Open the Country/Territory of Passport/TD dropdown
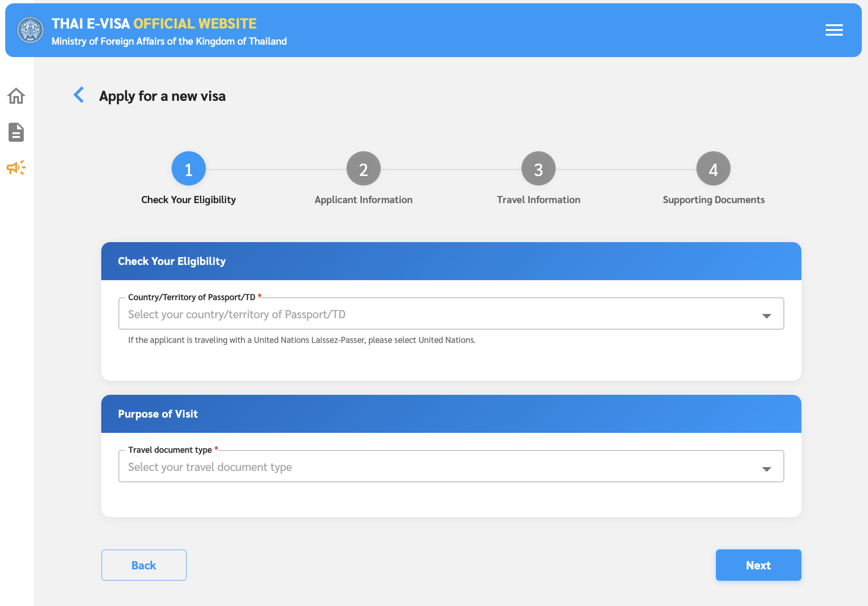 point(451,313)
